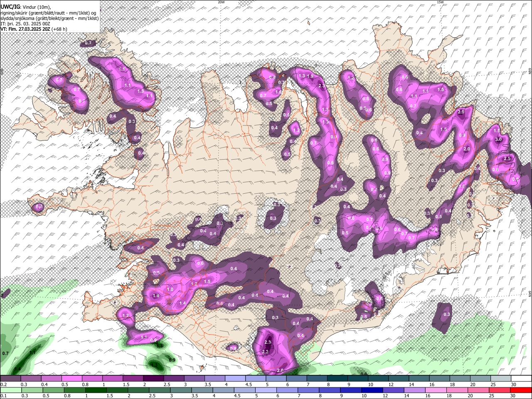532x399 pixels.
Task: Pick upper legend swatch between 0.3 and 0.4
Action: pos(31,379)
